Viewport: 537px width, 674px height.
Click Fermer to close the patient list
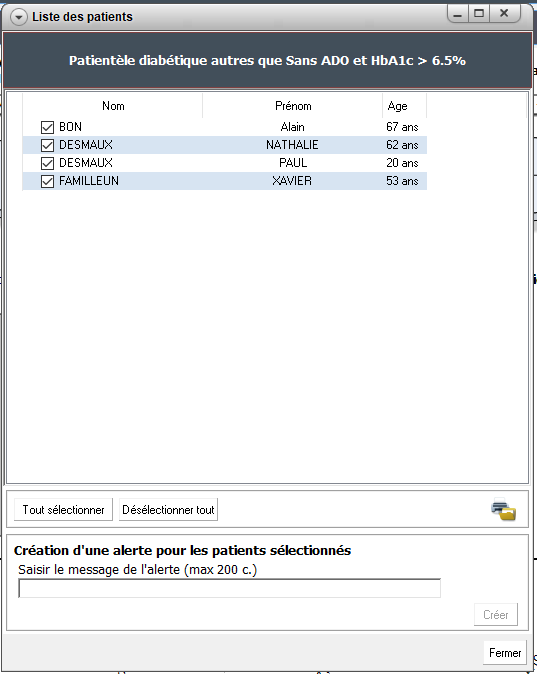point(505,653)
